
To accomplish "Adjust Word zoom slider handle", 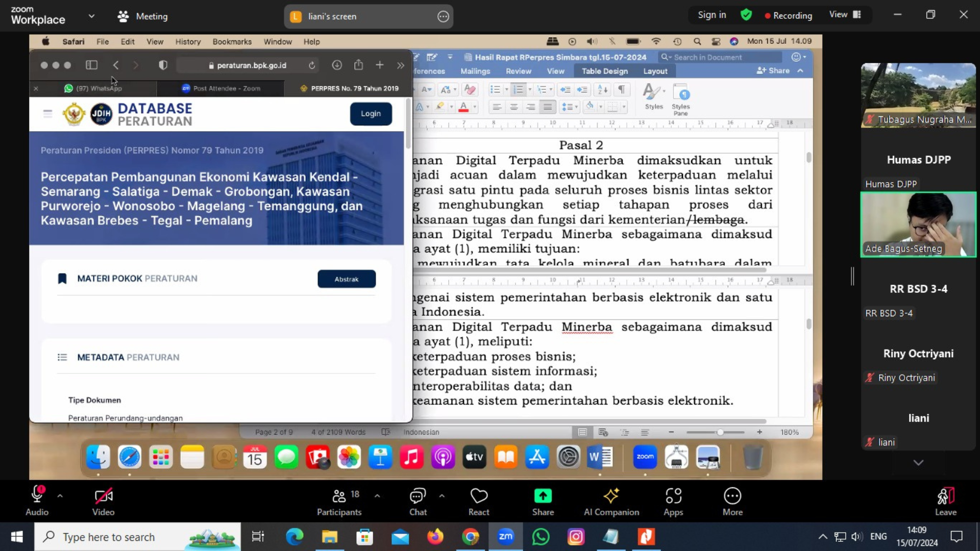I will click(x=720, y=432).
